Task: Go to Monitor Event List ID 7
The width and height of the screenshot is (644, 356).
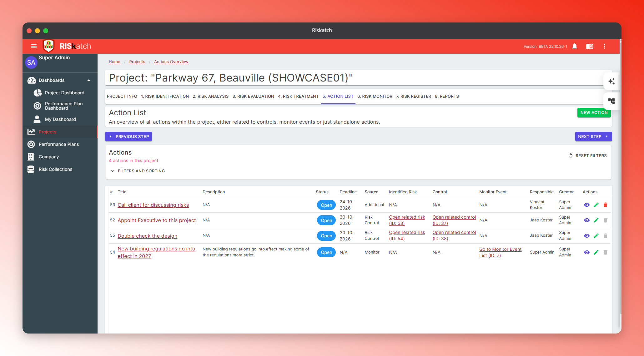Action: tap(500, 252)
